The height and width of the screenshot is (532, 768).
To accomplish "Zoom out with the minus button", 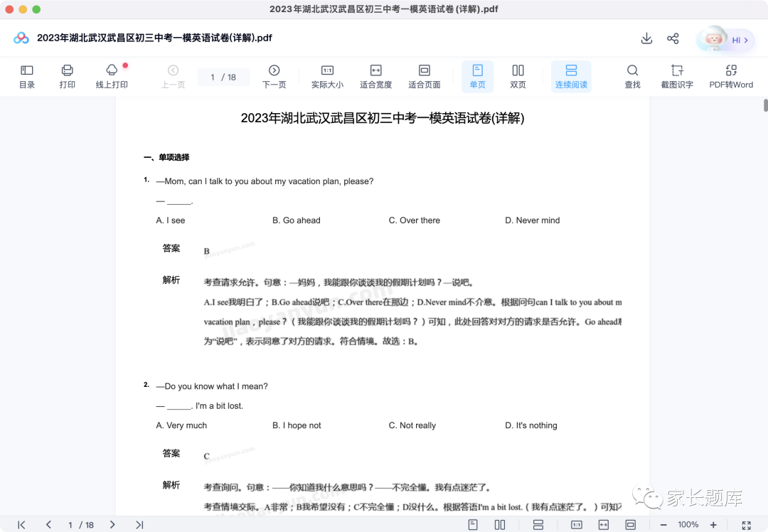I will point(663,525).
